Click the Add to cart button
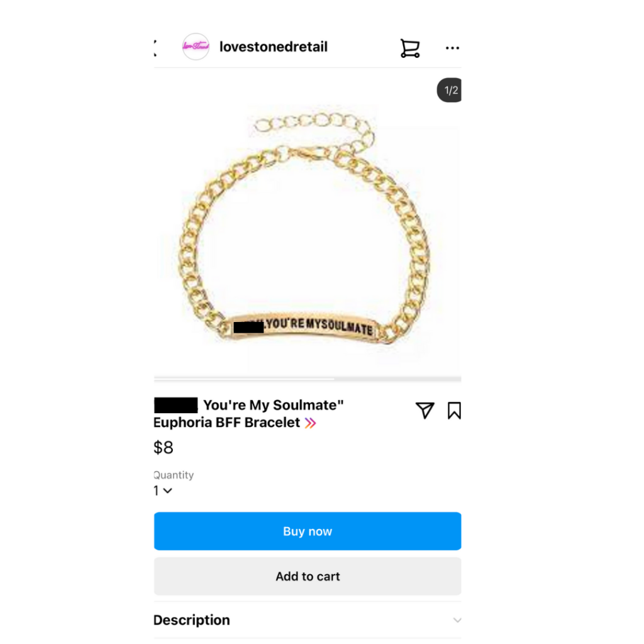 (308, 576)
